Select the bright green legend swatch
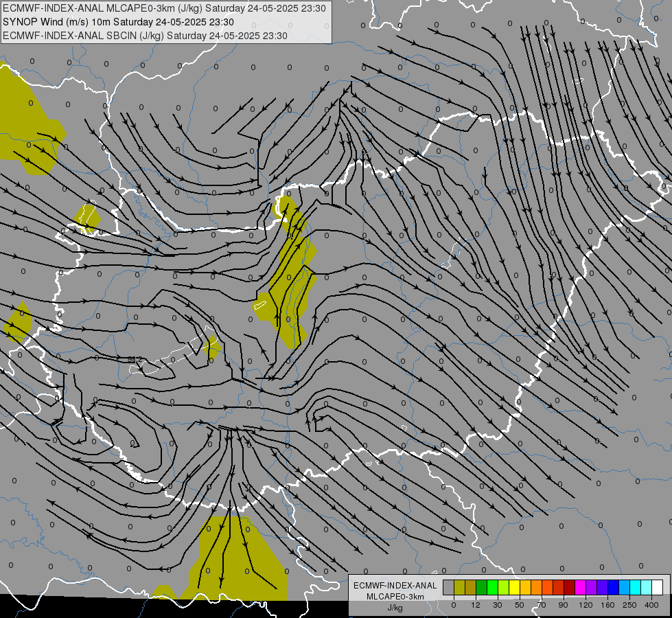The width and height of the screenshot is (672, 618). click(492, 588)
